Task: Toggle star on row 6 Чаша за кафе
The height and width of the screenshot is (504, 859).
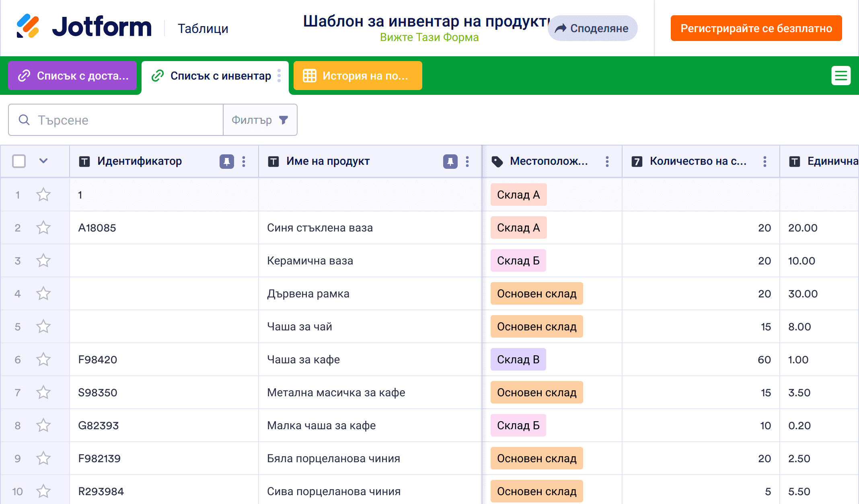Action: [x=43, y=360]
